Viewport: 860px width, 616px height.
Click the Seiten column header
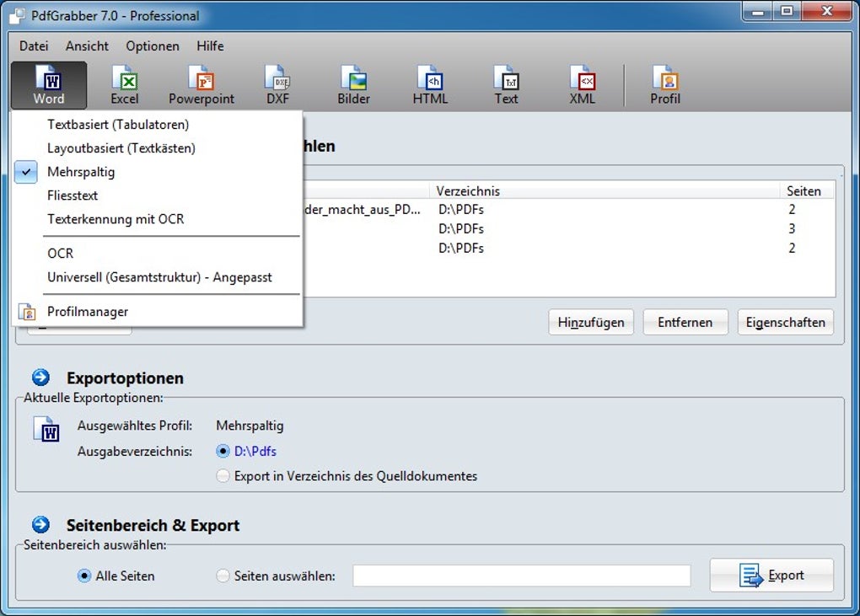click(807, 191)
